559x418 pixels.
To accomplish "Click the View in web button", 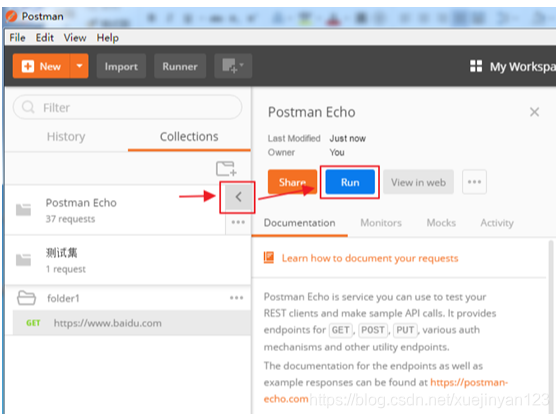I will click(x=418, y=182).
